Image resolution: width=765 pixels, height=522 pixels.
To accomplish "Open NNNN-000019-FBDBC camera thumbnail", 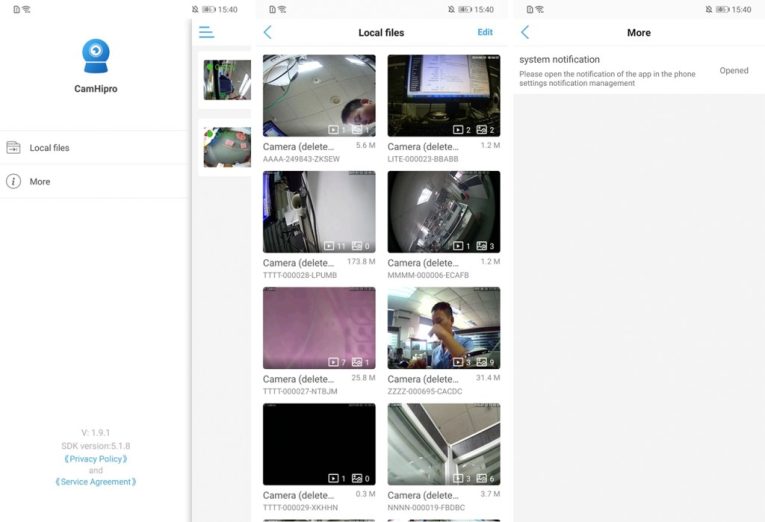I will click(443, 444).
